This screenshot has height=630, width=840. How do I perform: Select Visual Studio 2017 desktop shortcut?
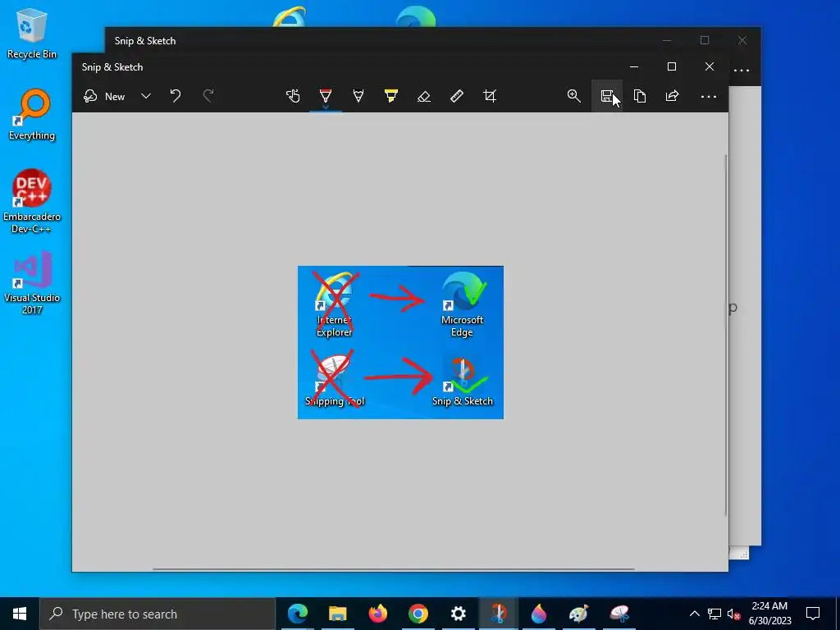pyautogui.click(x=32, y=282)
